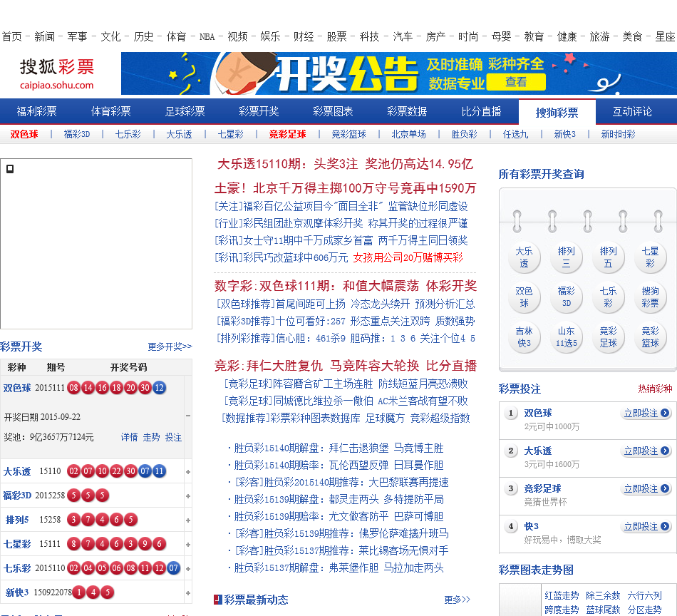Screen dimensions: 677x616
Task: Select 竞彩足球 in the red sub-navigation
Action: (x=288, y=134)
